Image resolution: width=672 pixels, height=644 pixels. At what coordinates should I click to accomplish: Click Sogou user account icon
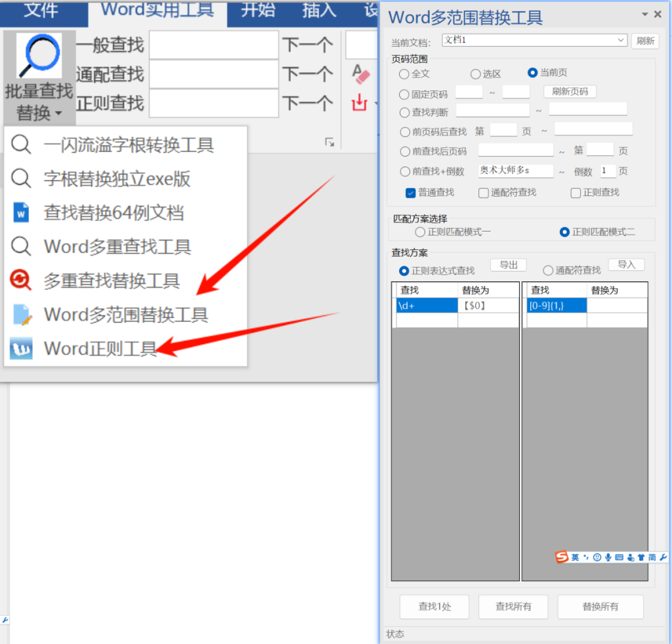click(x=631, y=557)
